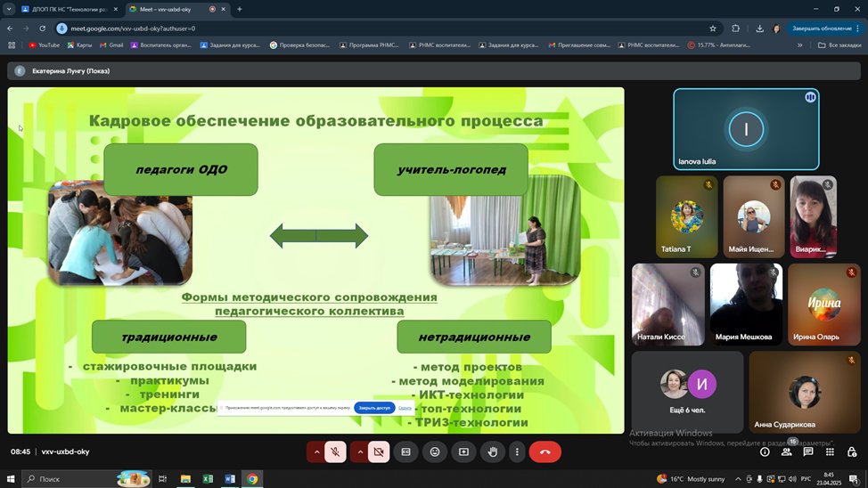Switch to the ДЛОП ПК НС browser tab
Image resolution: width=868 pixels, height=488 pixels.
coord(68,10)
